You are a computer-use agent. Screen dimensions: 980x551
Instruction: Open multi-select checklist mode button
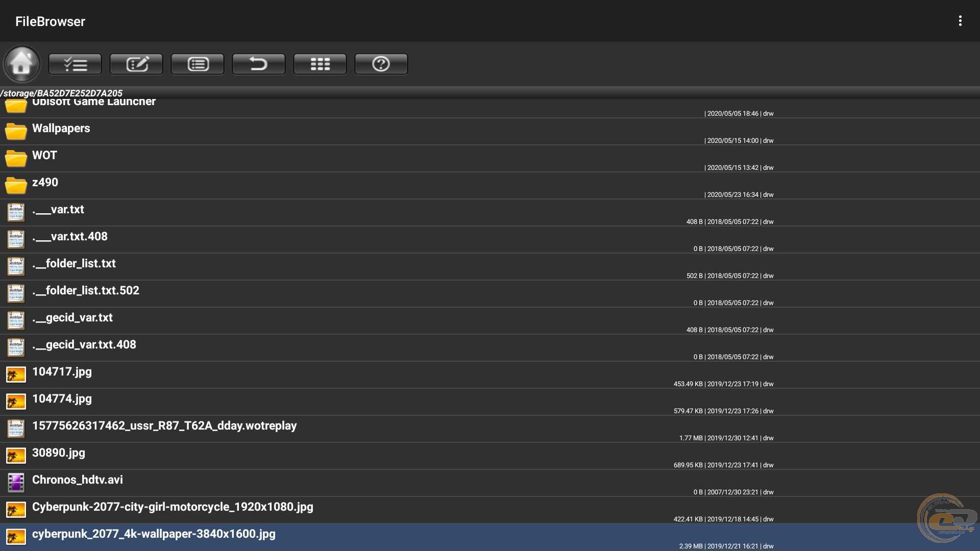(x=75, y=64)
